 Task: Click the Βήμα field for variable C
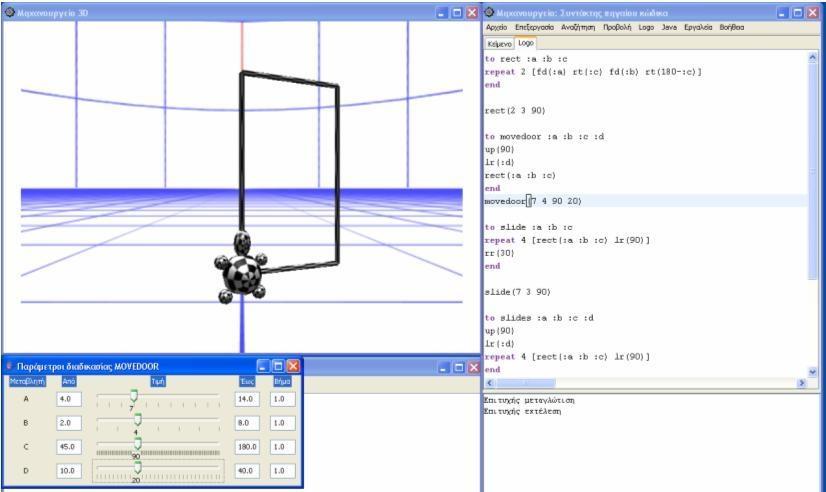(282, 447)
